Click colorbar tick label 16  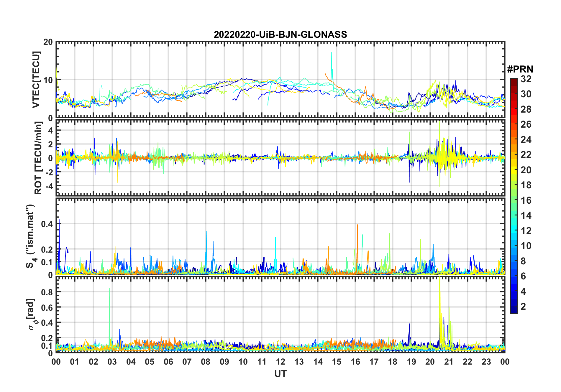526,200
